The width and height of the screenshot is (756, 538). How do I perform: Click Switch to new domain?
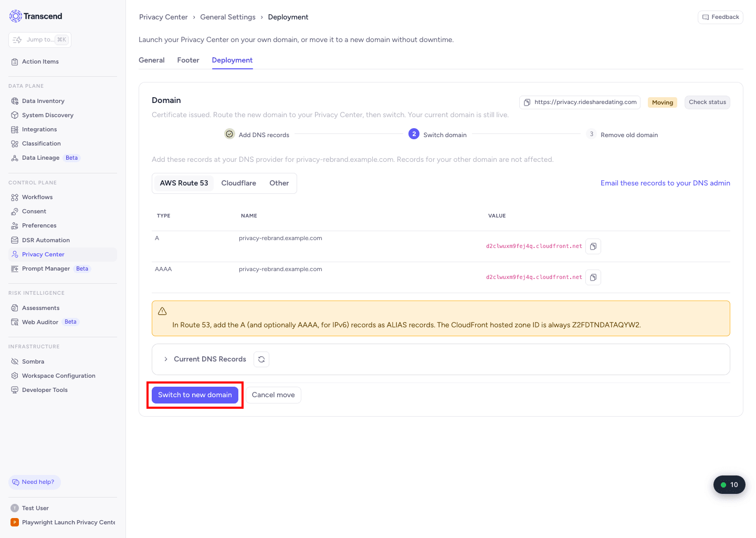tap(195, 395)
